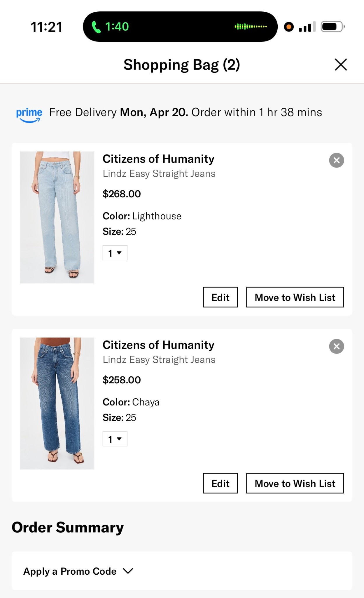Move the Chaya jeans to Wish List
The image size is (364, 598).
295,483
